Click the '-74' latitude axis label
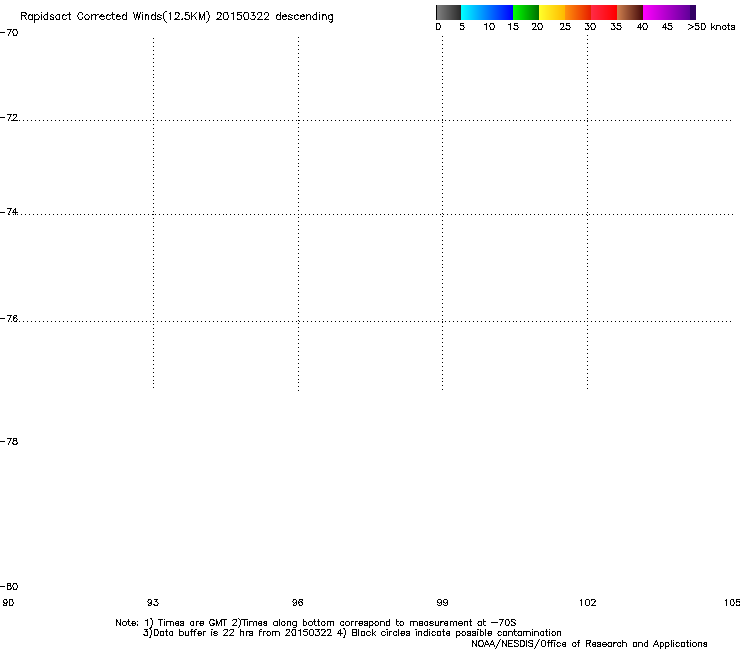The width and height of the screenshot is (740, 650). pyautogui.click(x=9, y=212)
